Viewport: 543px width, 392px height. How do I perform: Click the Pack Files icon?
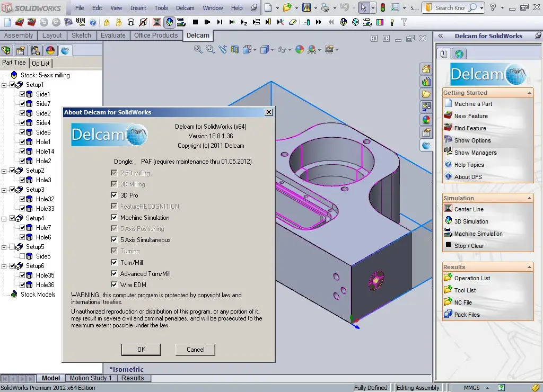(x=448, y=314)
